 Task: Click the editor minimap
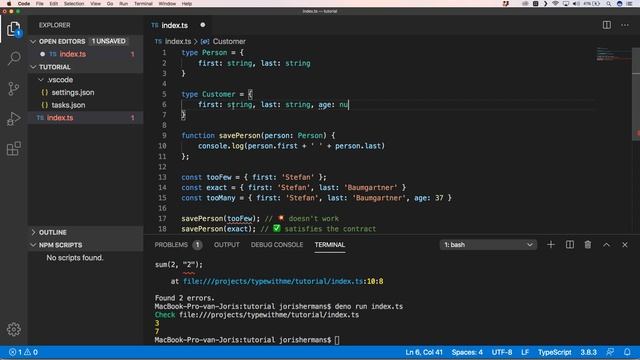[x=613, y=54]
